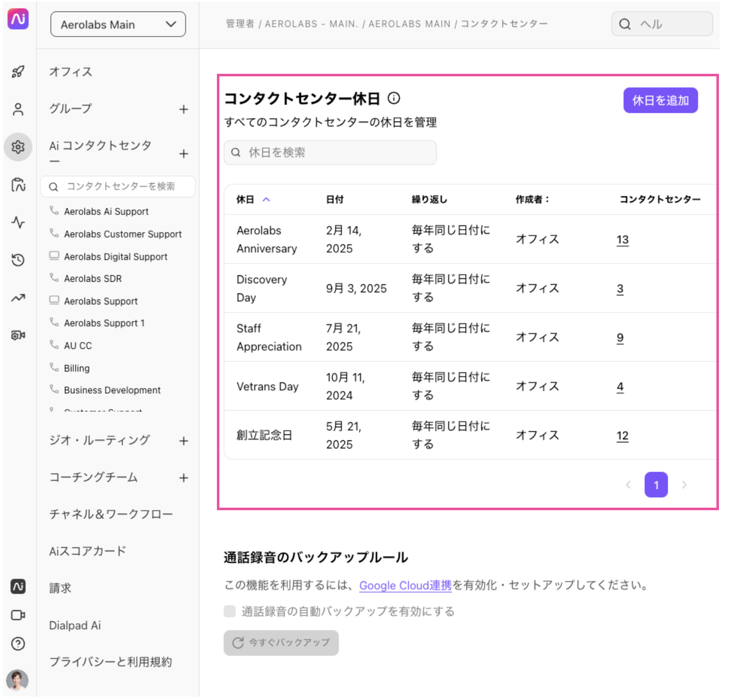Open the グループ menu item

(71, 108)
